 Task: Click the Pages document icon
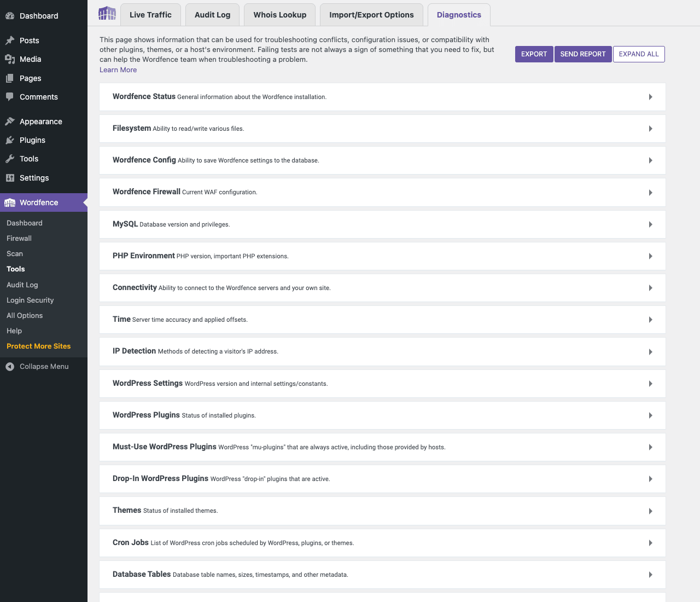pyautogui.click(x=10, y=78)
